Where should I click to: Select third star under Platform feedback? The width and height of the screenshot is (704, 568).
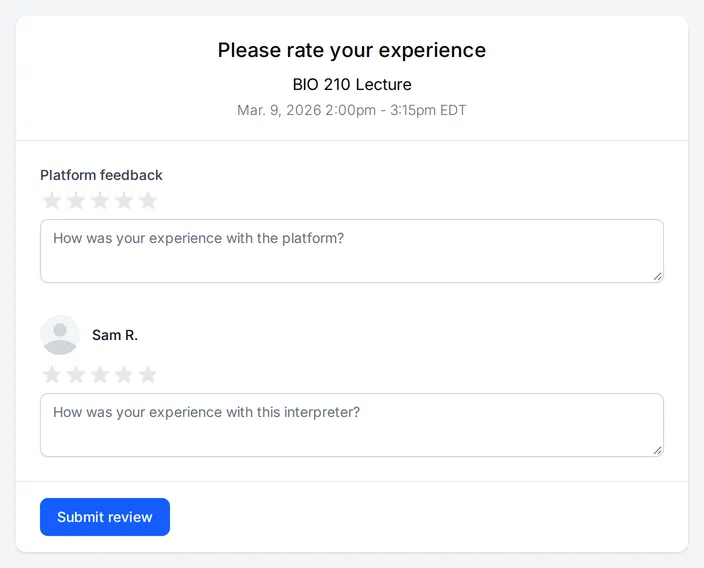click(x=100, y=201)
